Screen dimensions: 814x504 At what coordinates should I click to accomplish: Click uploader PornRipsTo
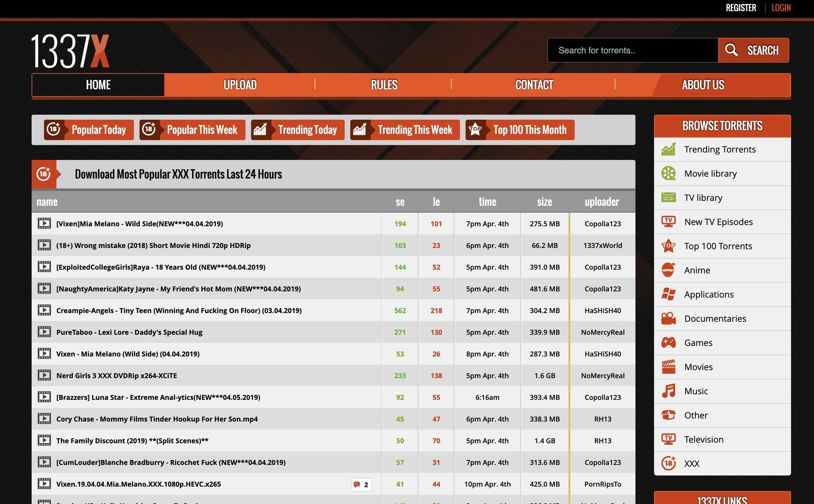click(x=602, y=484)
